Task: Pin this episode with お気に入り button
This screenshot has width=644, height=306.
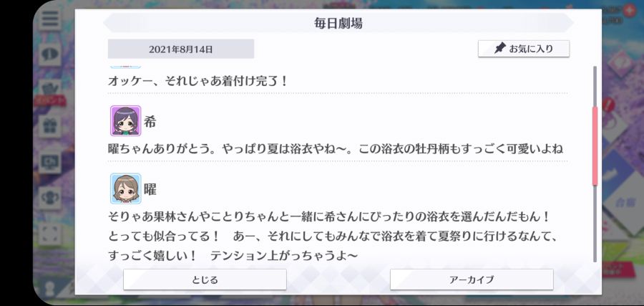Action: (524, 49)
